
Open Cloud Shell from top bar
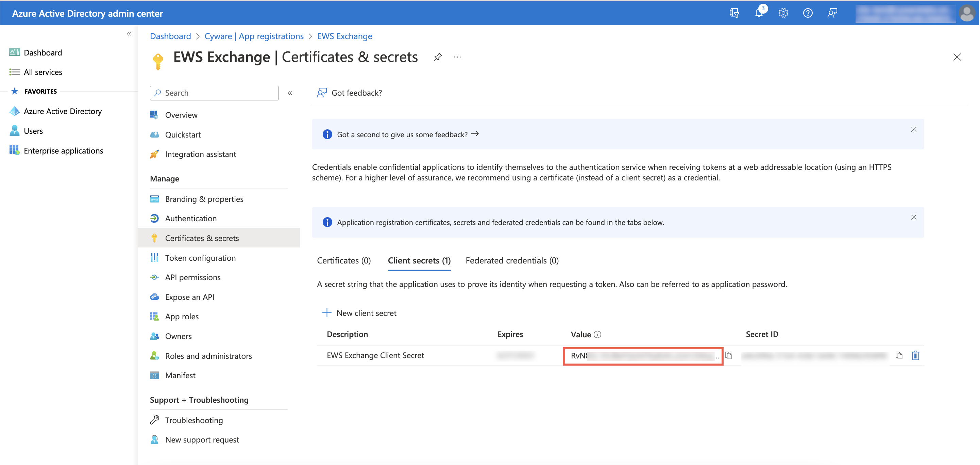[734, 13]
